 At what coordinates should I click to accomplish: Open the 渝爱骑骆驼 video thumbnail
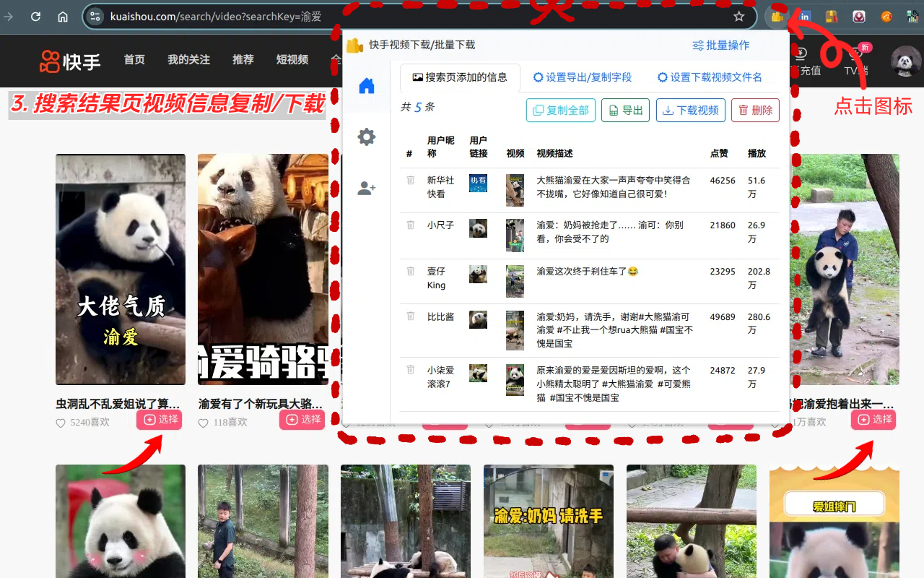[263, 269]
